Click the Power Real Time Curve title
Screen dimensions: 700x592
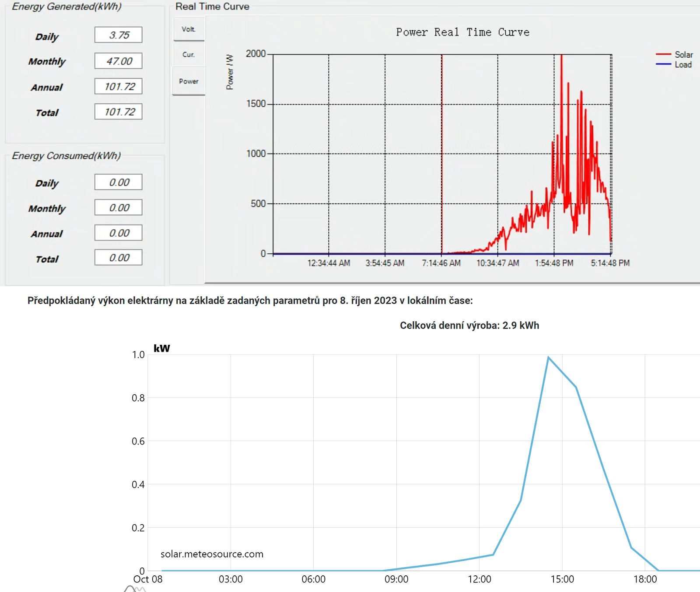coord(462,32)
